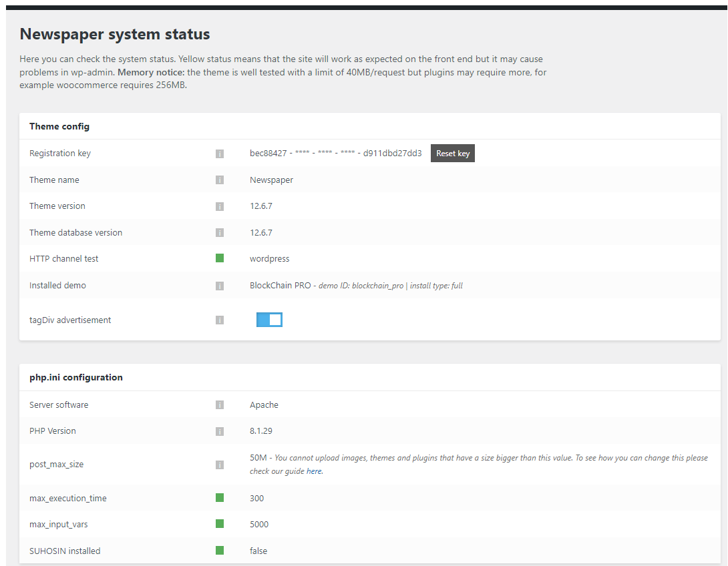
Task: Click the Newspaper system status heading
Action: coord(115,34)
